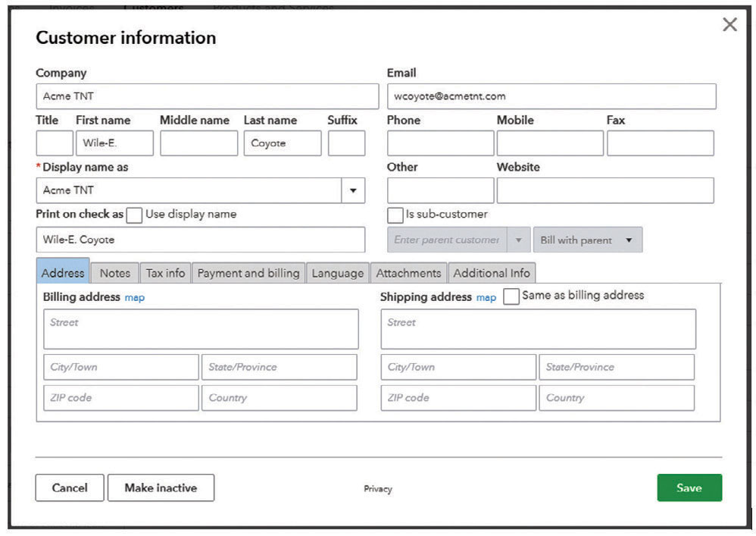The height and width of the screenshot is (536, 756).
Task: Select the Payment and billing tab
Action: 248,273
